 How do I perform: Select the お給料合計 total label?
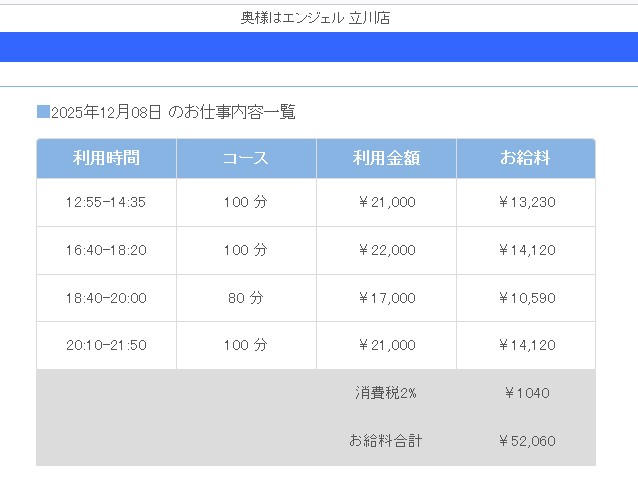(x=386, y=441)
